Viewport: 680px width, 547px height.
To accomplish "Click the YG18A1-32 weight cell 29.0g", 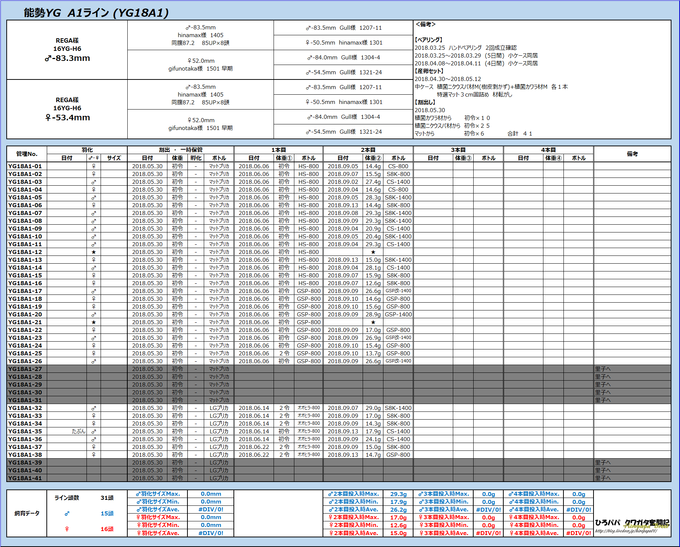I will (373, 408).
